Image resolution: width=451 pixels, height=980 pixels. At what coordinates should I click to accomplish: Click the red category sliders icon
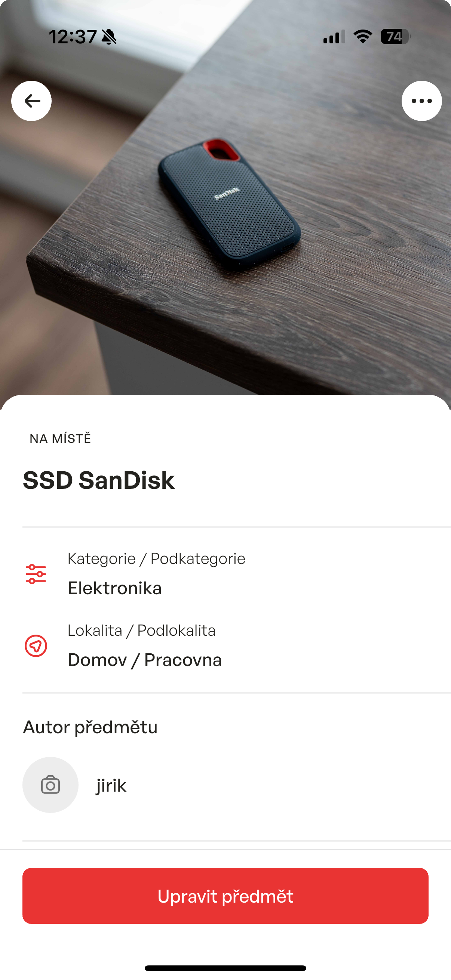point(36,574)
